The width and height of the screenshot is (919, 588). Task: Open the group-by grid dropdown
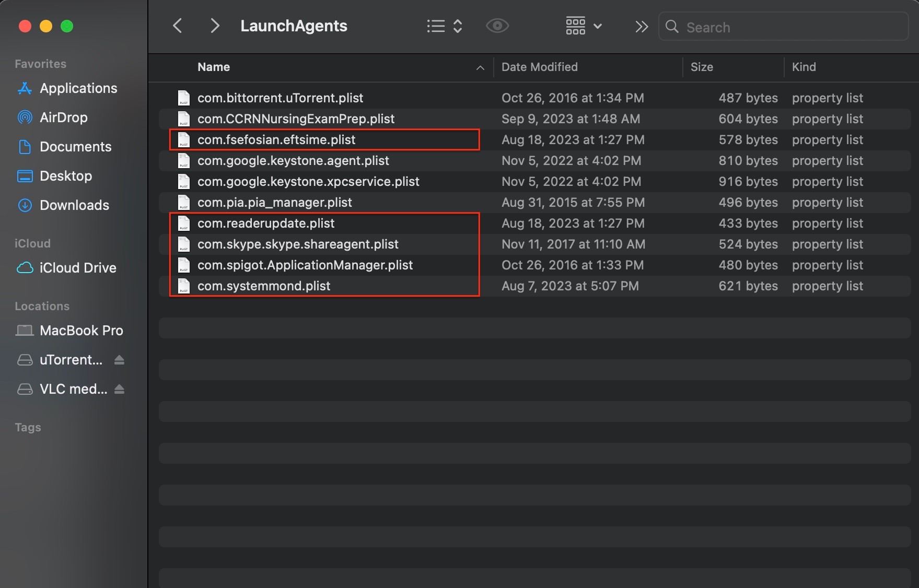pyautogui.click(x=584, y=26)
